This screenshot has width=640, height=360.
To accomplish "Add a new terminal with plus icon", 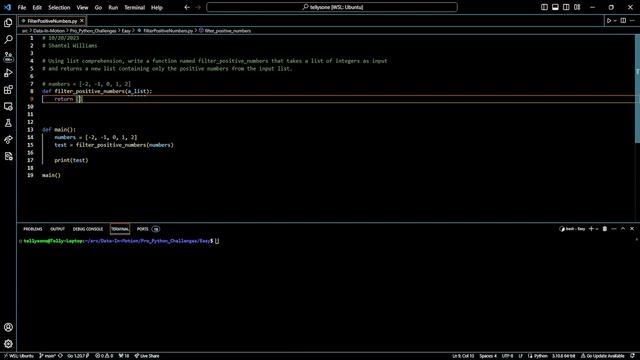I will click(x=591, y=229).
